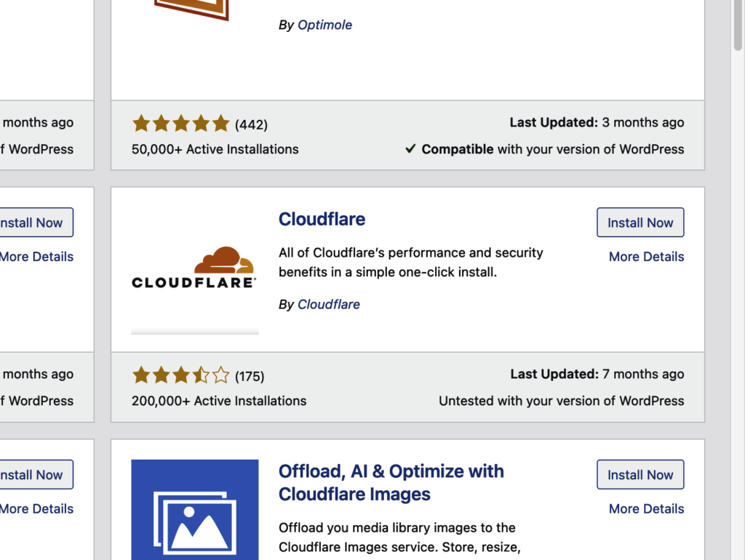Click the Cloudflare Images plugin icon
This screenshot has width=745, height=560.
point(194,509)
